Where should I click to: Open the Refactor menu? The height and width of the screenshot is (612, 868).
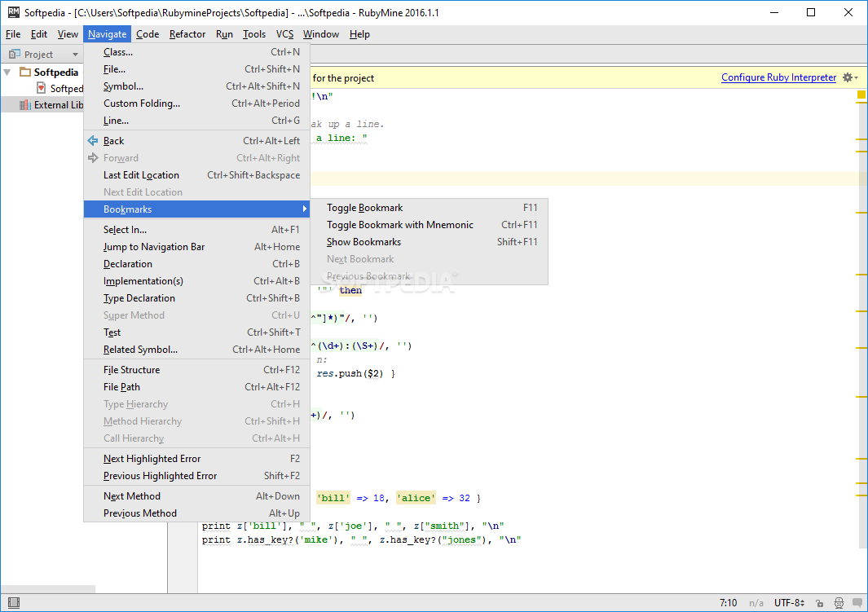(187, 34)
